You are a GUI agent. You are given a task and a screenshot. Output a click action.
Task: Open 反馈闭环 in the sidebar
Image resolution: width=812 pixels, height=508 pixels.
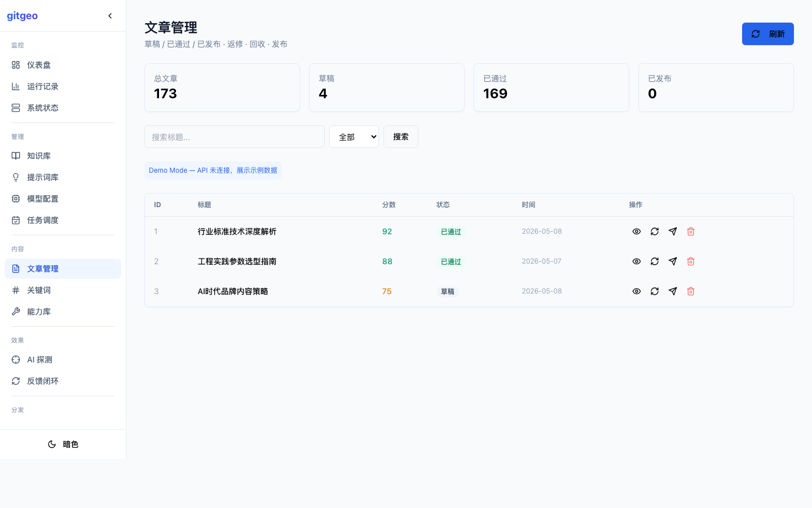point(63,381)
